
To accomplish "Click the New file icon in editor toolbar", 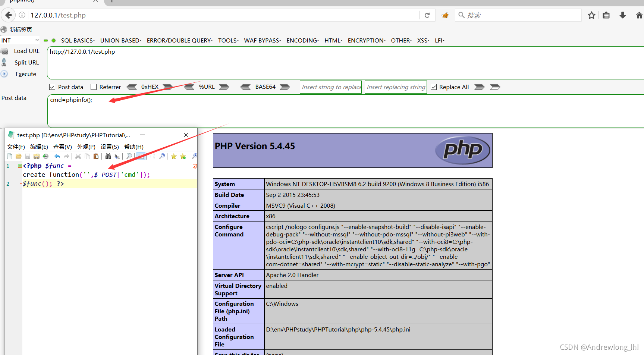I will (10, 156).
